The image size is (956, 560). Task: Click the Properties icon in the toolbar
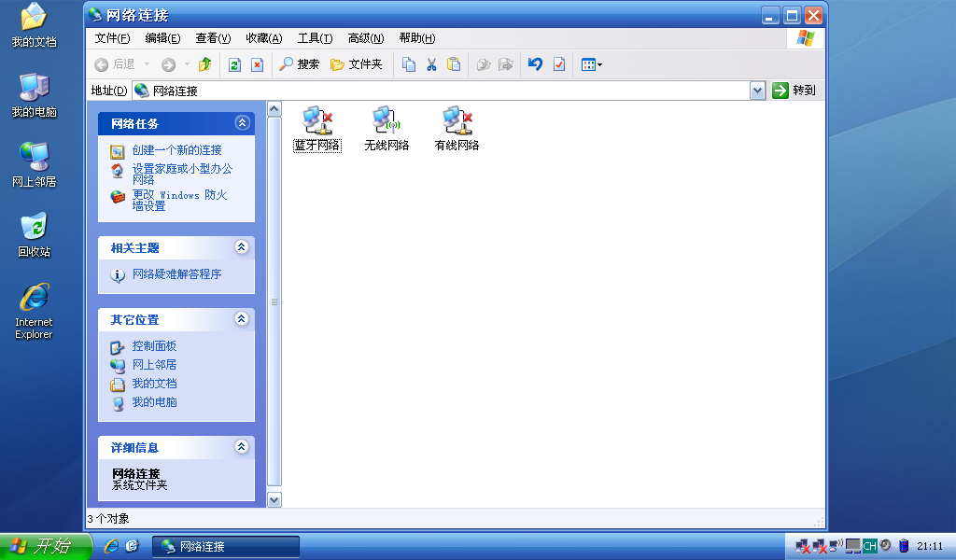(x=559, y=64)
